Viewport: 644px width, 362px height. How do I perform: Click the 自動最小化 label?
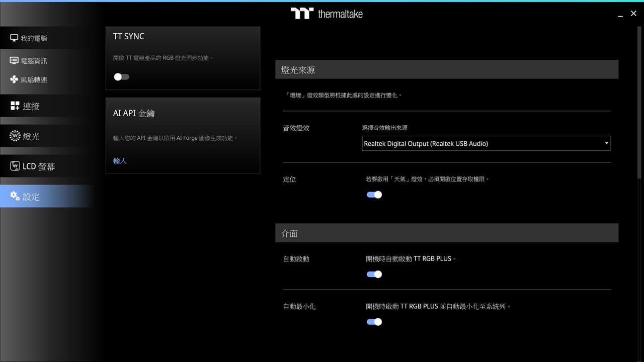point(299,306)
